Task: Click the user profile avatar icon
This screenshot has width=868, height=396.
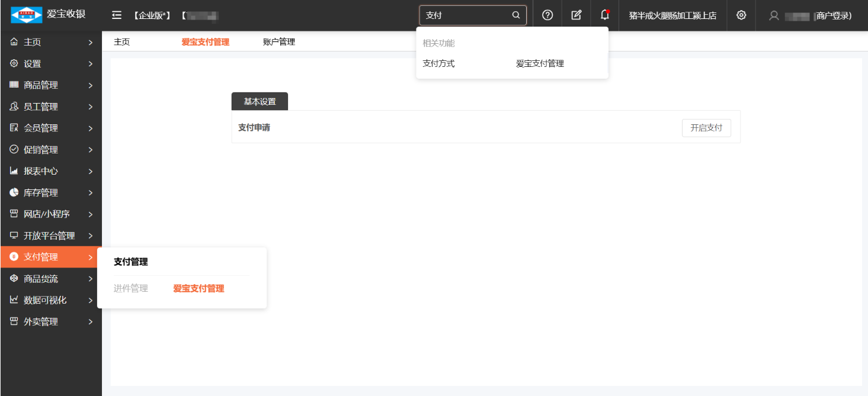Action: pyautogui.click(x=773, y=16)
